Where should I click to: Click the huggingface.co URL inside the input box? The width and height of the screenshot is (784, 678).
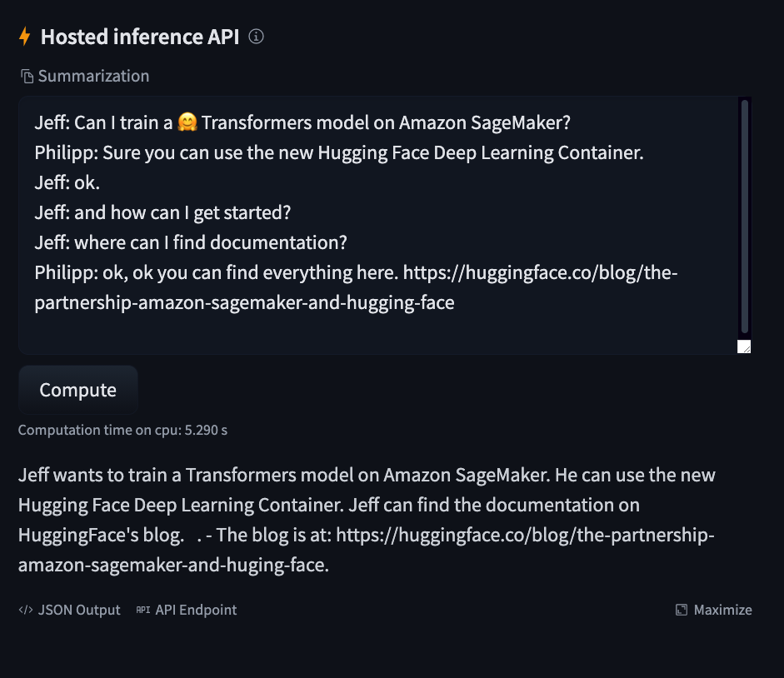542,273
